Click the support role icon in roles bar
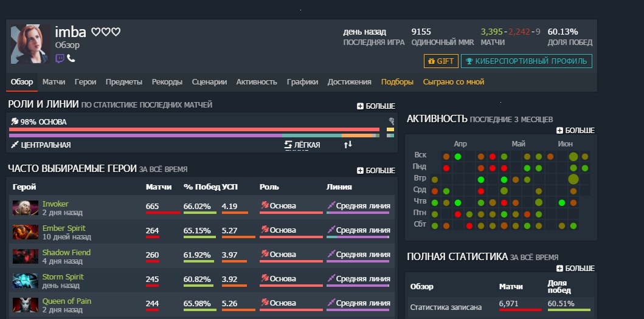Screen dimensions: 644x319 [x=391, y=122]
